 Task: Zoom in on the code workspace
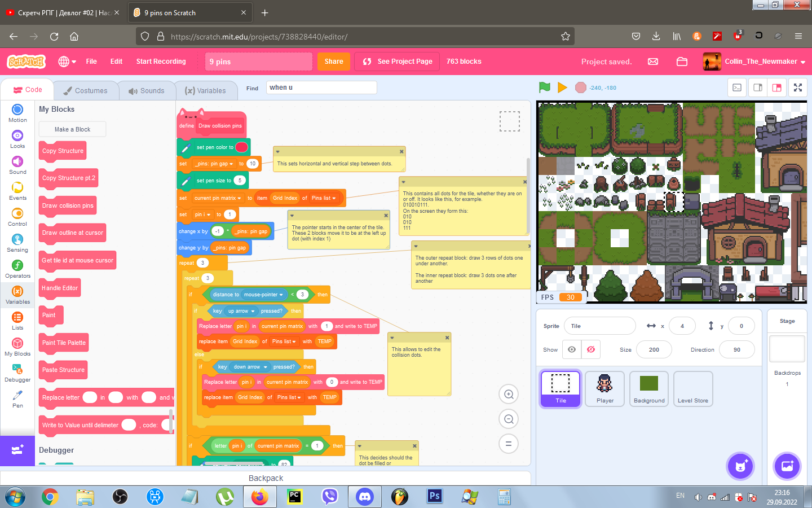coord(509,395)
